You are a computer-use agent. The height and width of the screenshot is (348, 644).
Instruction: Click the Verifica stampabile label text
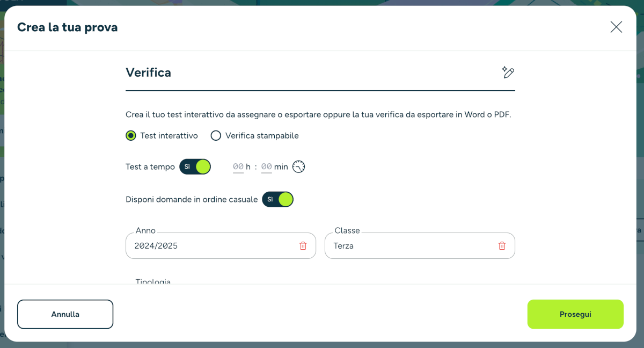click(x=262, y=136)
